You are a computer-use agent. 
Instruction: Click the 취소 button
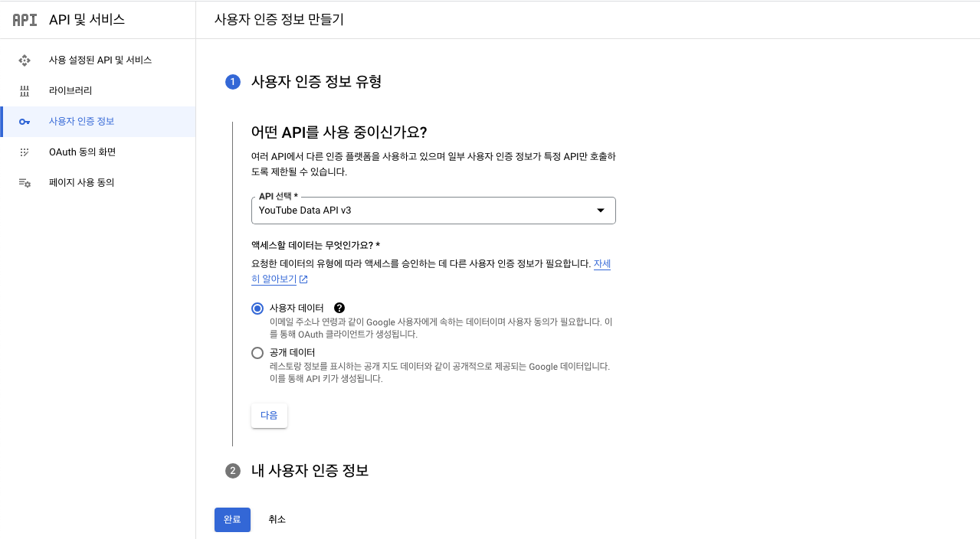pyautogui.click(x=277, y=519)
